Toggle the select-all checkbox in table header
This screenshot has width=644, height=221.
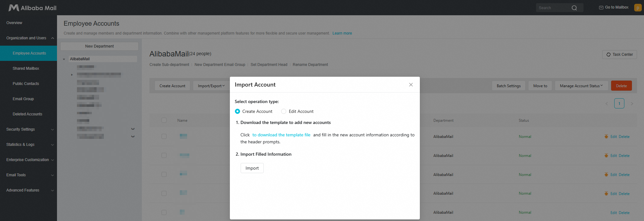[164, 120]
